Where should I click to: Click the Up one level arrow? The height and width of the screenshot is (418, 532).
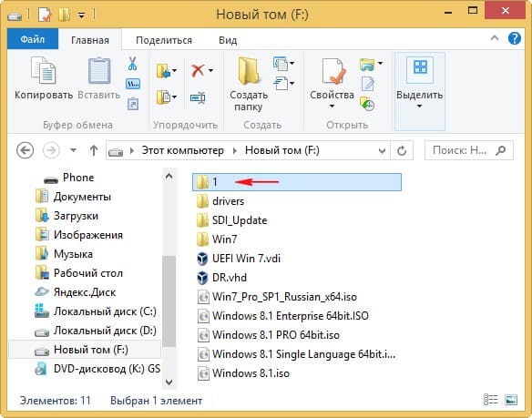tap(94, 150)
